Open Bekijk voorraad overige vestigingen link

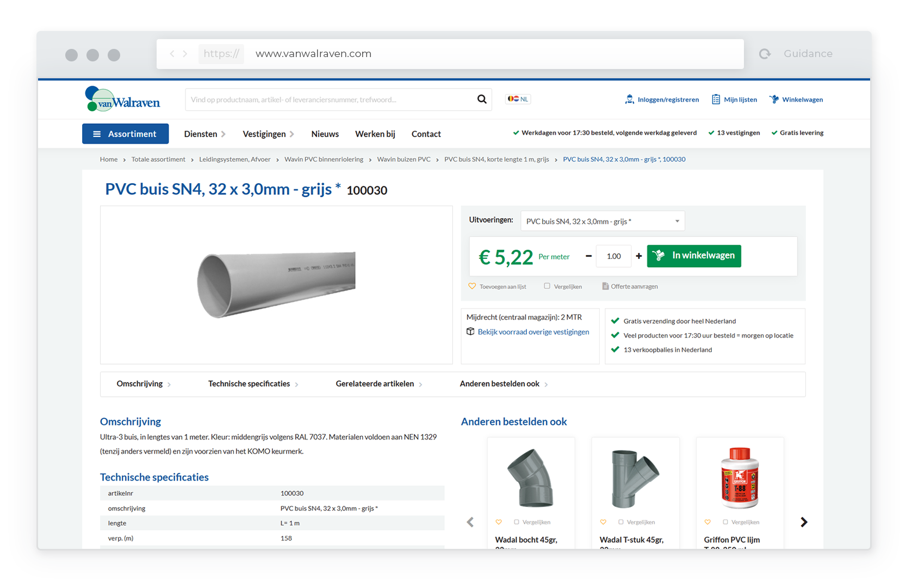click(533, 331)
